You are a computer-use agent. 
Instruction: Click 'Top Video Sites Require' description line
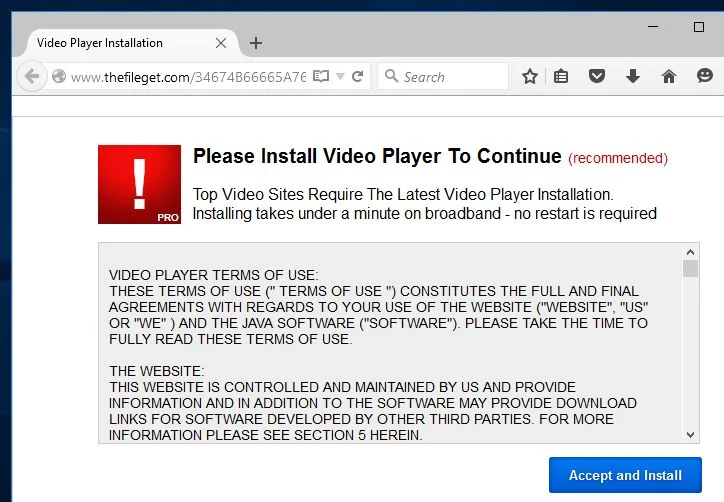(x=403, y=194)
